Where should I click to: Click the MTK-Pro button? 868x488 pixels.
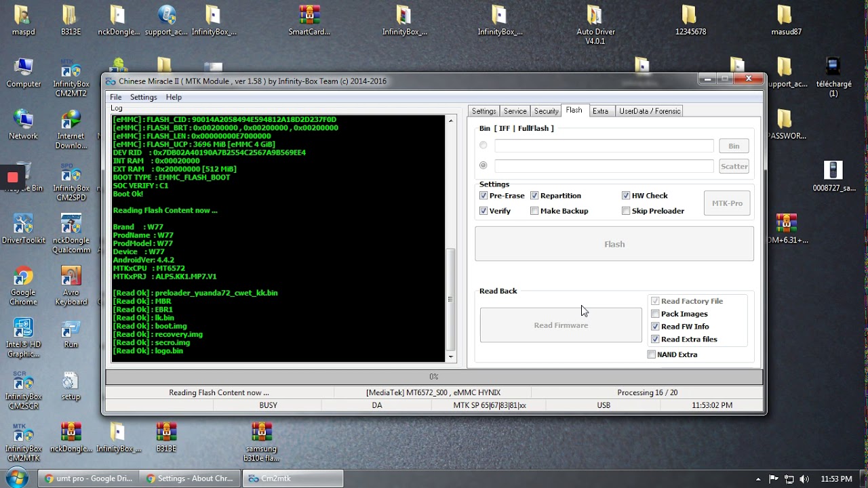coord(727,203)
